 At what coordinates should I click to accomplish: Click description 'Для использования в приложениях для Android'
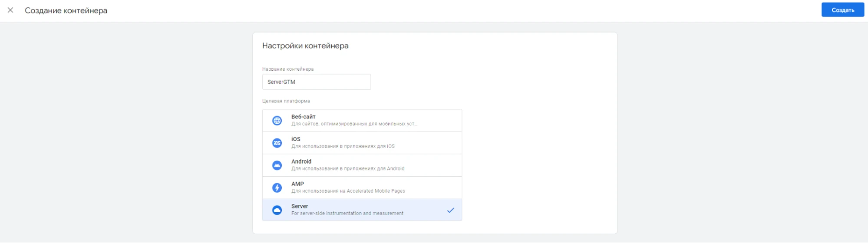coord(347,169)
